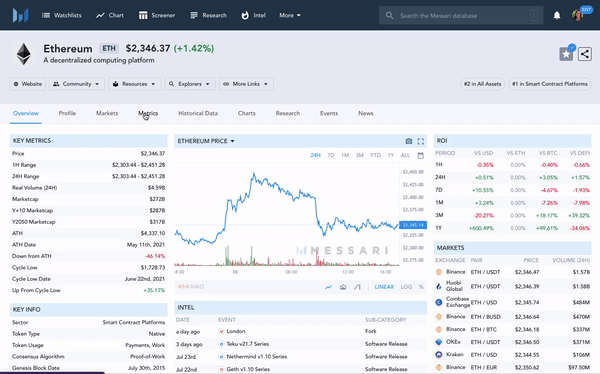600x374 pixels.
Task: Open Screener in top navigation
Action: pyautogui.click(x=157, y=15)
